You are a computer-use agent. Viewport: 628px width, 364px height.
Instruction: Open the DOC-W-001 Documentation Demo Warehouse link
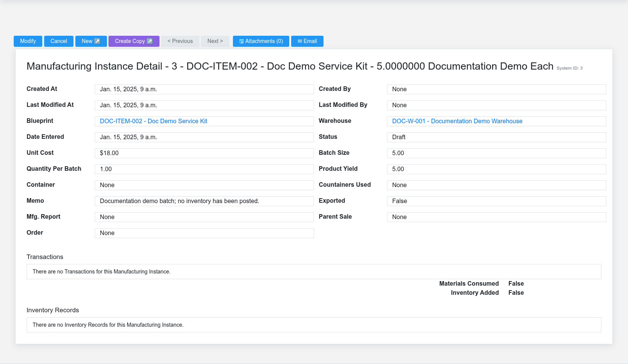coord(457,121)
